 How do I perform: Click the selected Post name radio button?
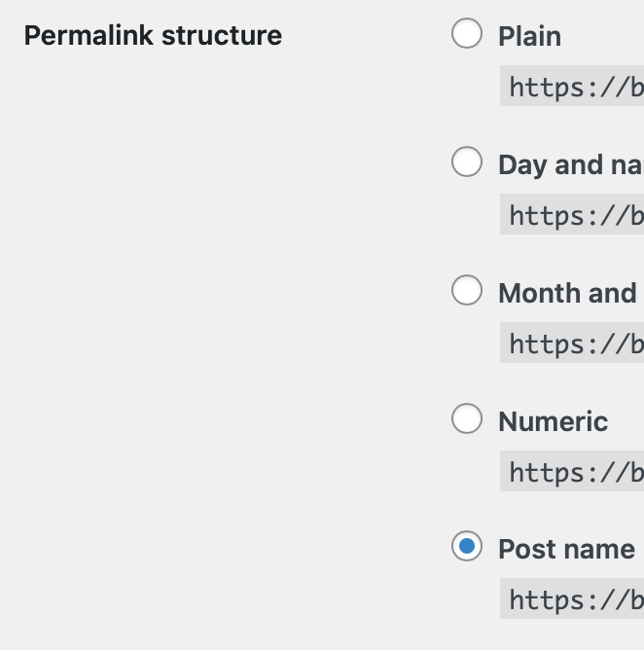(x=467, y=546)
